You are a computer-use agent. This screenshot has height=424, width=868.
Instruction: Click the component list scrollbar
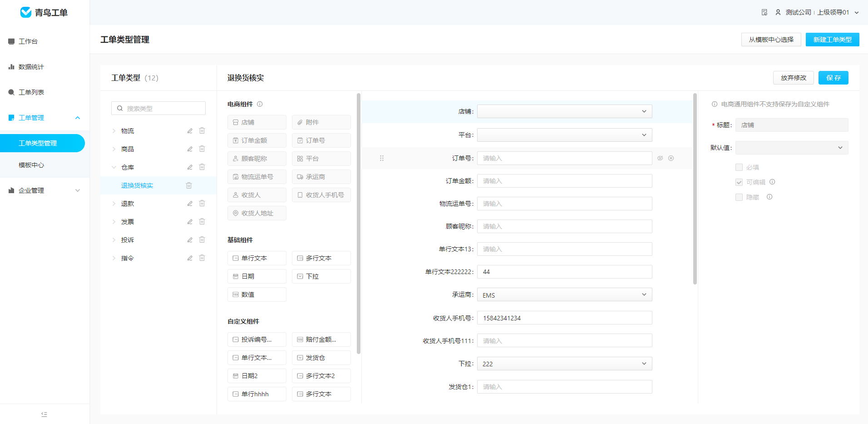359,224
